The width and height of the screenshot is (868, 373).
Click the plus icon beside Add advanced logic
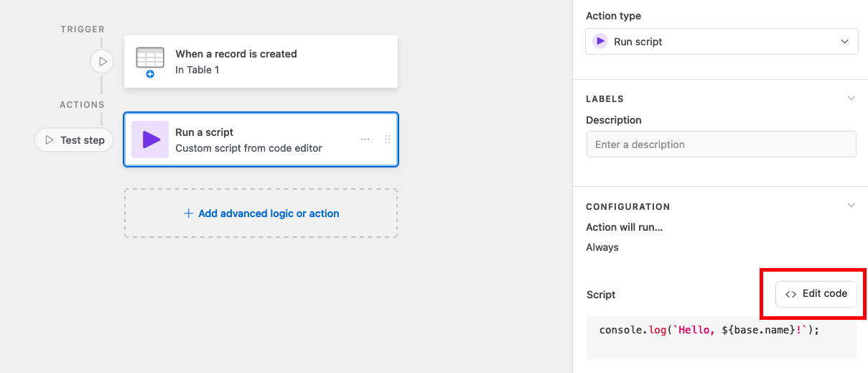coord(189,213)
